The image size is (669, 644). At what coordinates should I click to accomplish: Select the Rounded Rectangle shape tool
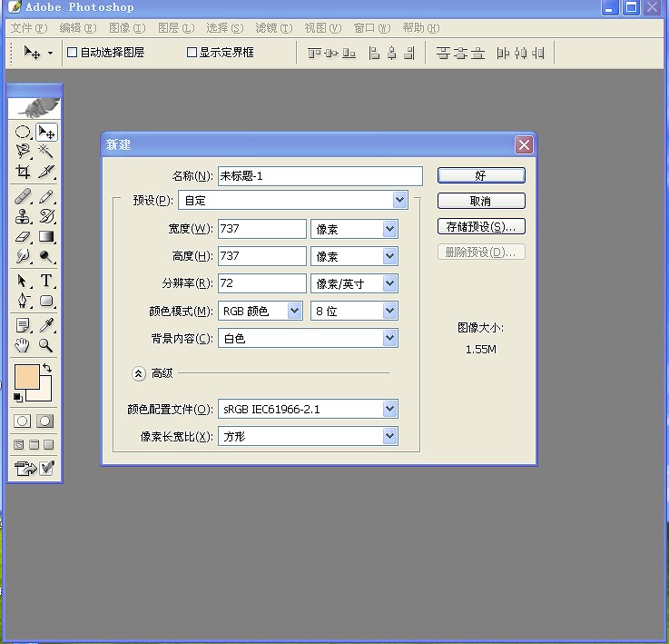point(46,301)
